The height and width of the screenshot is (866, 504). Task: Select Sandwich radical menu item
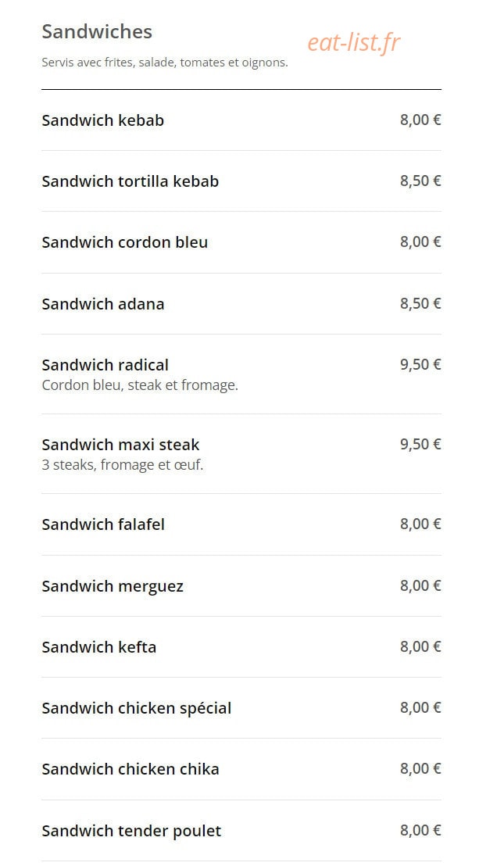105,365
